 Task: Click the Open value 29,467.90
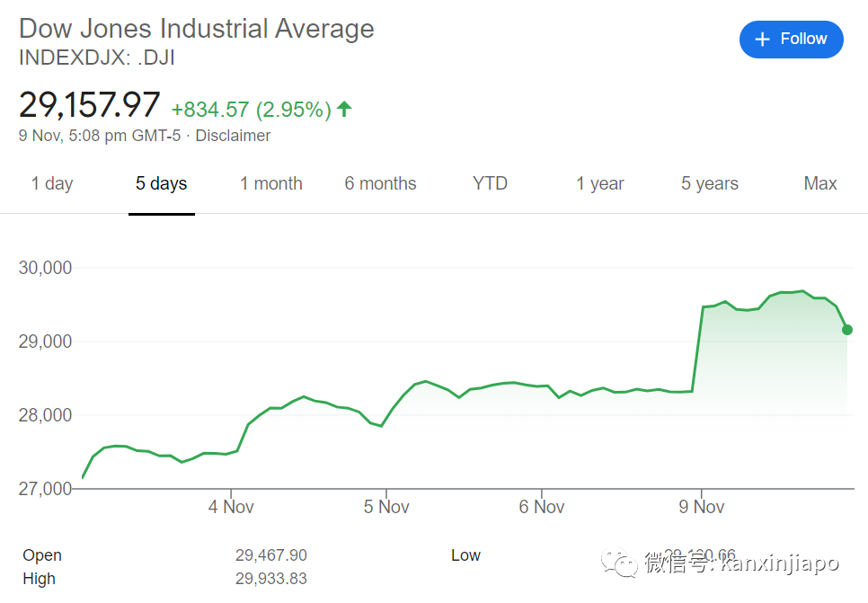point(271,555)
